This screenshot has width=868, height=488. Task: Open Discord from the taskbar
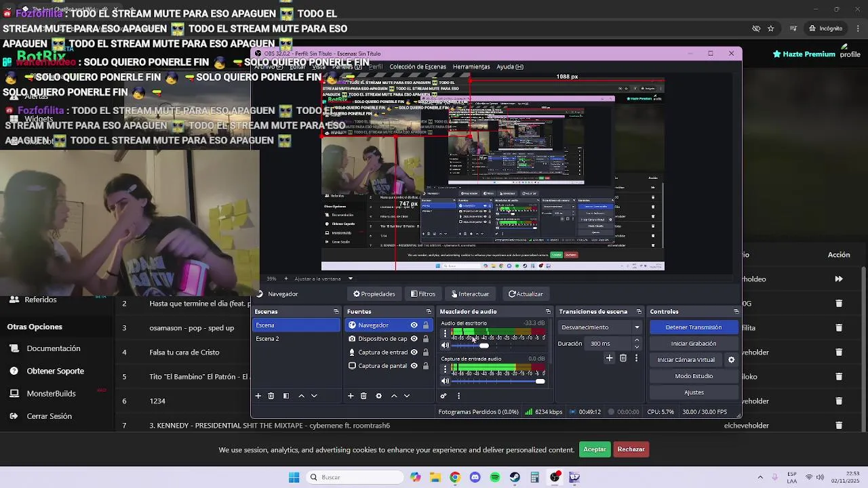click(x=475, y=477)
